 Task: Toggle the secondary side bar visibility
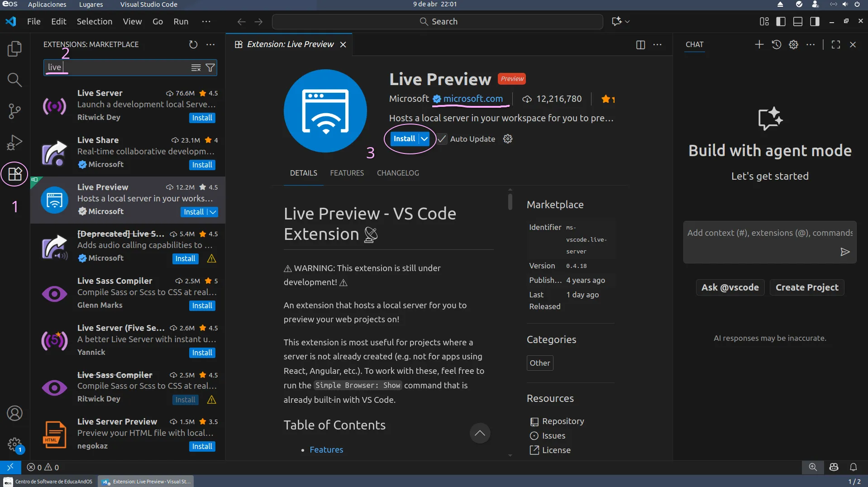click(815, 21)
